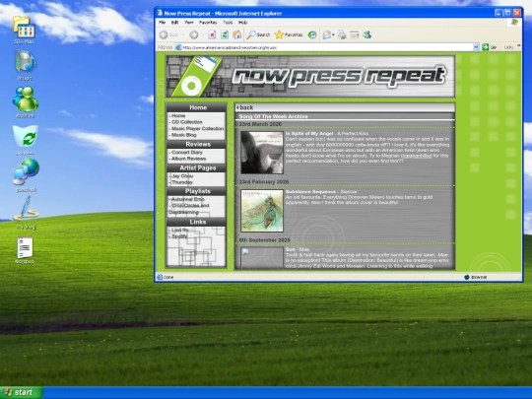Click the Mail envelope toolbar icon

point(326,34)
